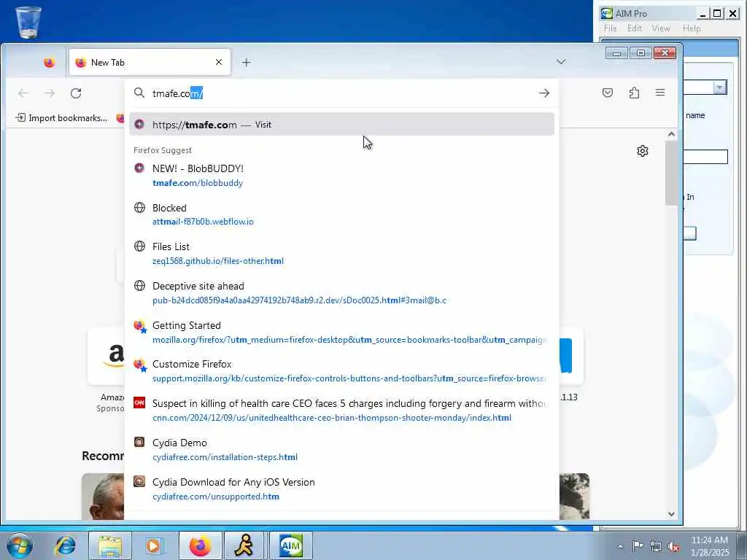Select Customize Firefox suggestion
Screen dimensions: 747x560
pyautogui.click(x=341, y=371)
